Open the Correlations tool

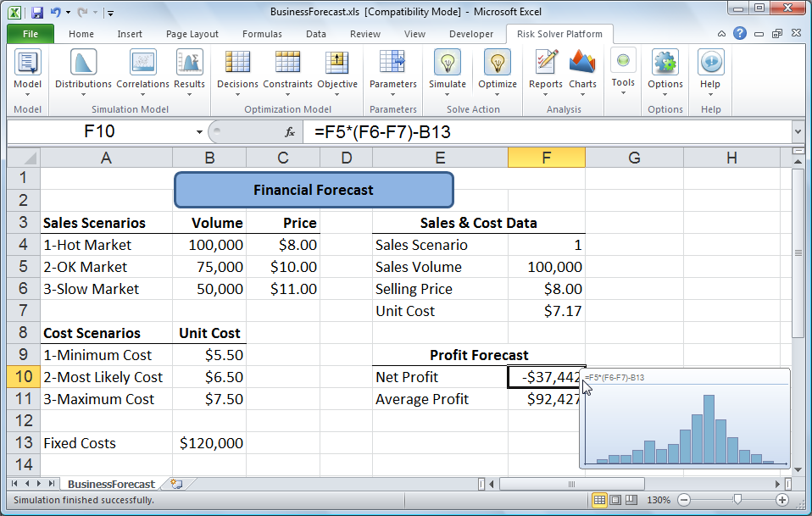142,63
